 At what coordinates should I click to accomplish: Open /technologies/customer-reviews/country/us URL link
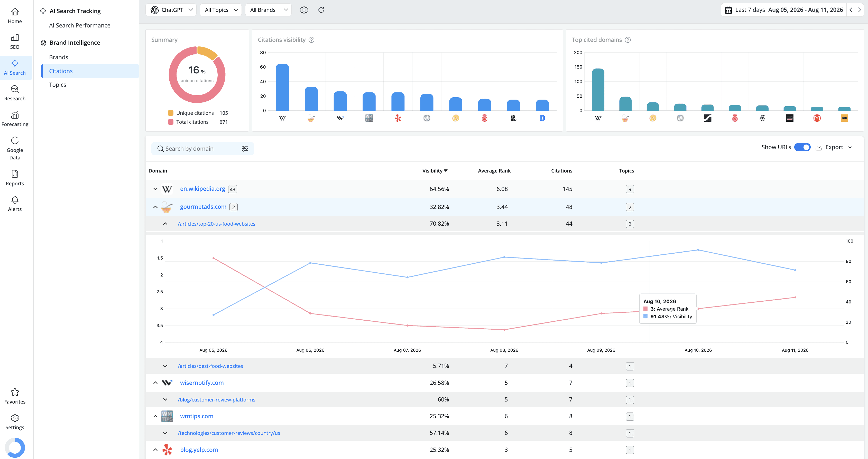click(229, 433)
